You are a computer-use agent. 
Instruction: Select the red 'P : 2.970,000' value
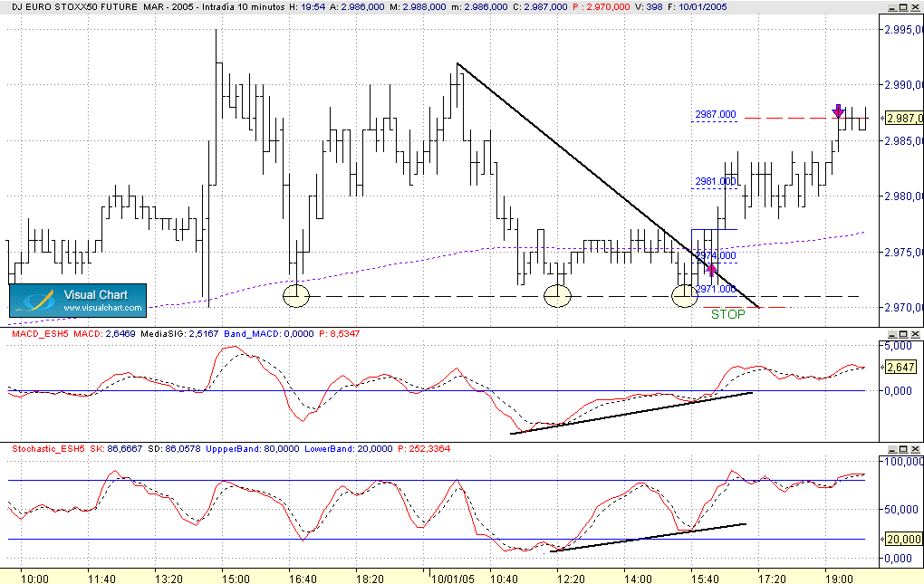click(602, 7)
